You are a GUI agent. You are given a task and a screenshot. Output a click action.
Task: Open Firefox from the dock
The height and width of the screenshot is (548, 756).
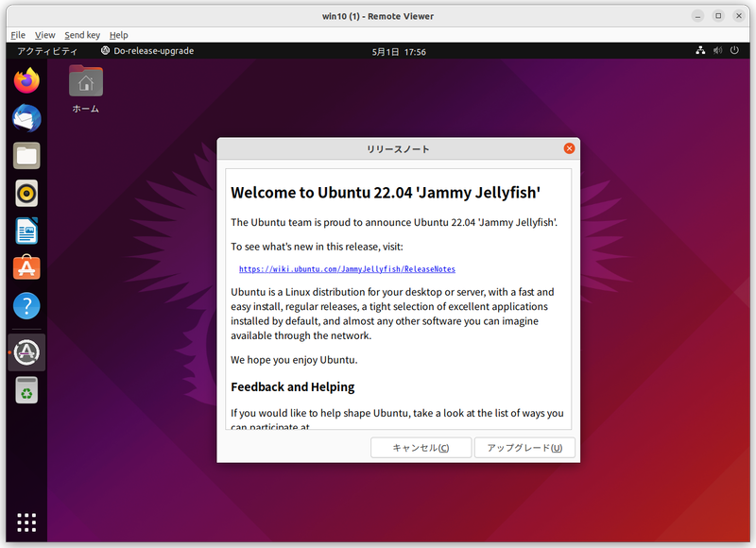coord(26,80)
